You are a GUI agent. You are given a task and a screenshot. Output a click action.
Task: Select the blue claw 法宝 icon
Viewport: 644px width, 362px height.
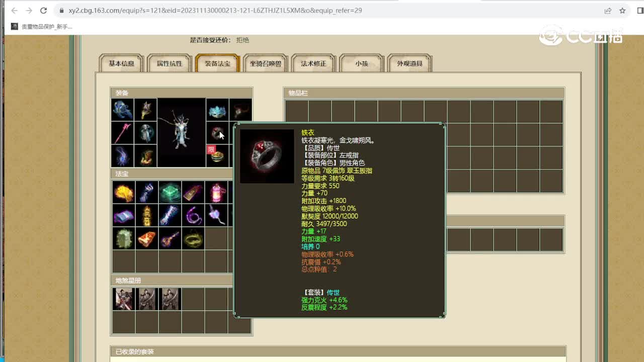point(146,192)
